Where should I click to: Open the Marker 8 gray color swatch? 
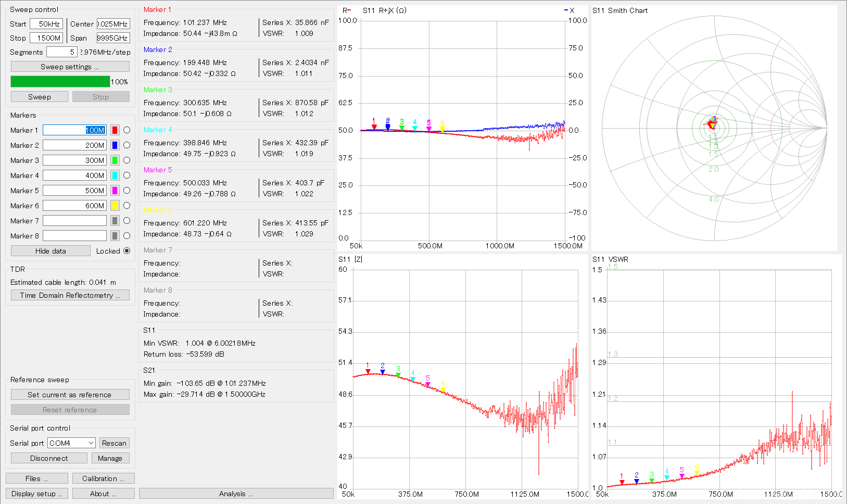115,236
